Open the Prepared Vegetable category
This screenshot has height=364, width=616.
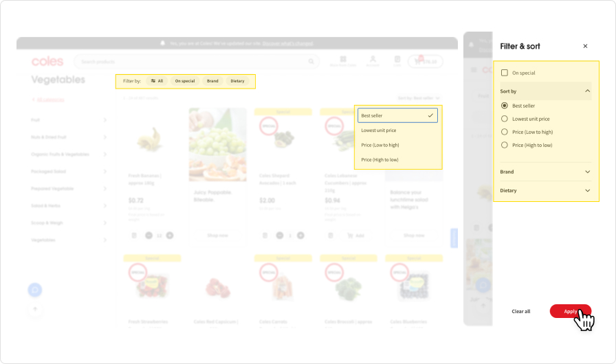pos(69,189)
